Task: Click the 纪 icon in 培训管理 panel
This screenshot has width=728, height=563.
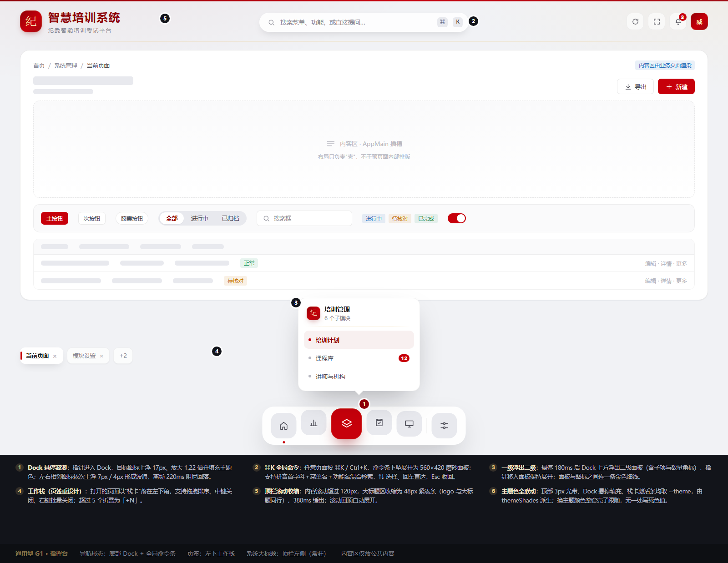Action: coord(313,313)
